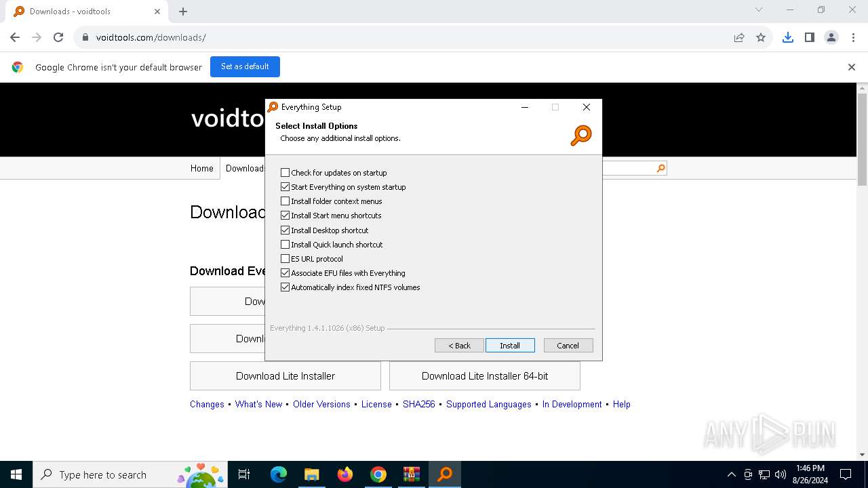The width and height of the screenshot is (868, 488).
Task: Close the Downloads - voidtools tab
Action: (157, 12)
